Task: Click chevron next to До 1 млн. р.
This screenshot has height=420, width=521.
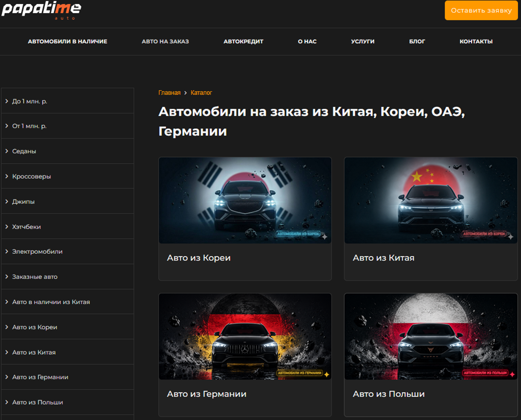Action: pyautogui.click(x=7, y=101)
